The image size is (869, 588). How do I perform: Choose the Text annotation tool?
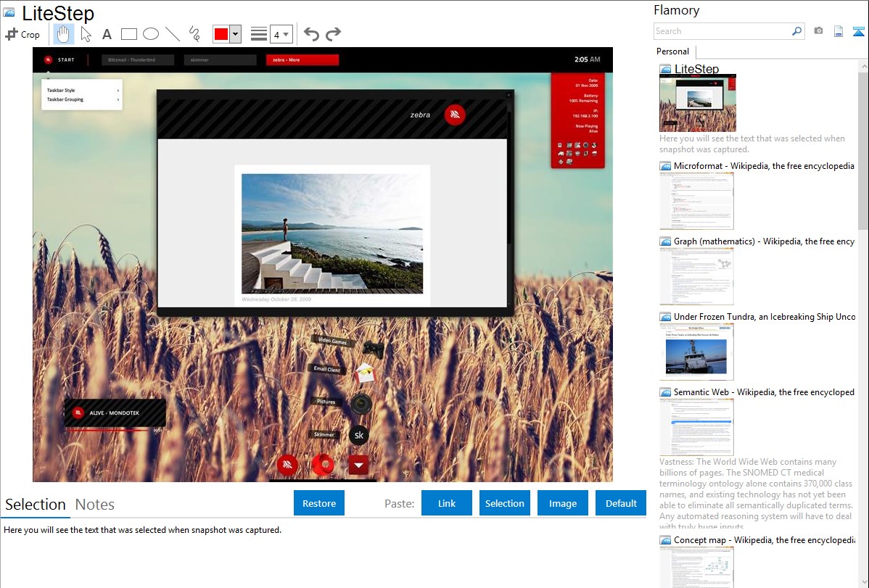[107, 34]
